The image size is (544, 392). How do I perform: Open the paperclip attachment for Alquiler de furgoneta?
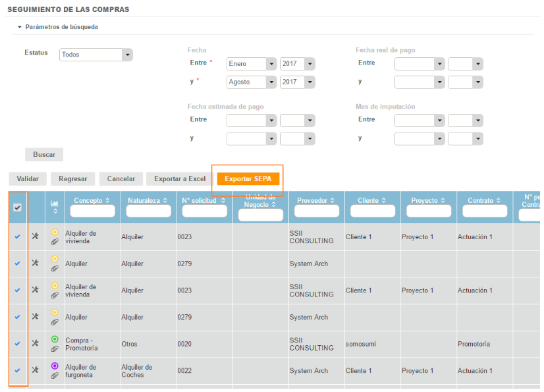pyautogui.click(x=55, y=375)
